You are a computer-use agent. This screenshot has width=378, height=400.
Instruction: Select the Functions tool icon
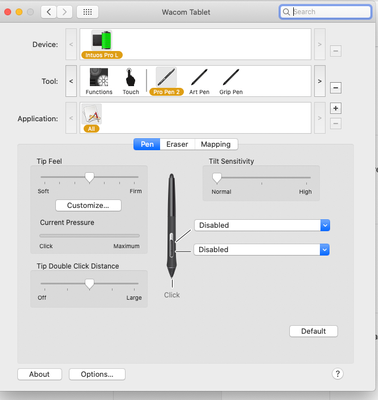coord(99,78)
